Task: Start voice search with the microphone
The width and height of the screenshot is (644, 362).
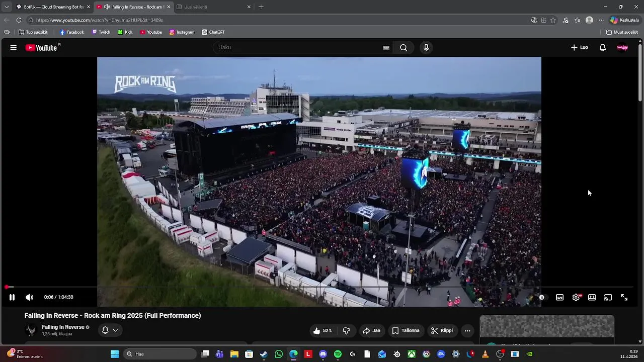Action: [x=426, y=48]
